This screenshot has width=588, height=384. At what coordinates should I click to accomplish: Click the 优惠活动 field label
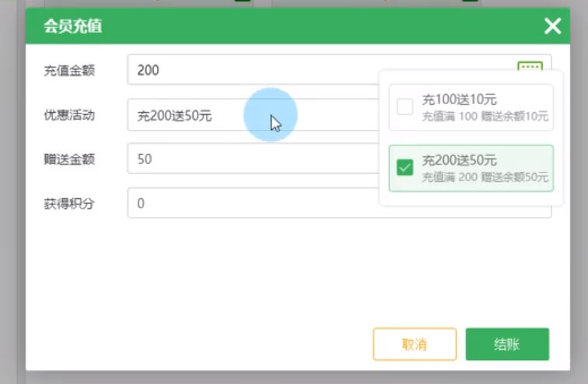(69, 115)
